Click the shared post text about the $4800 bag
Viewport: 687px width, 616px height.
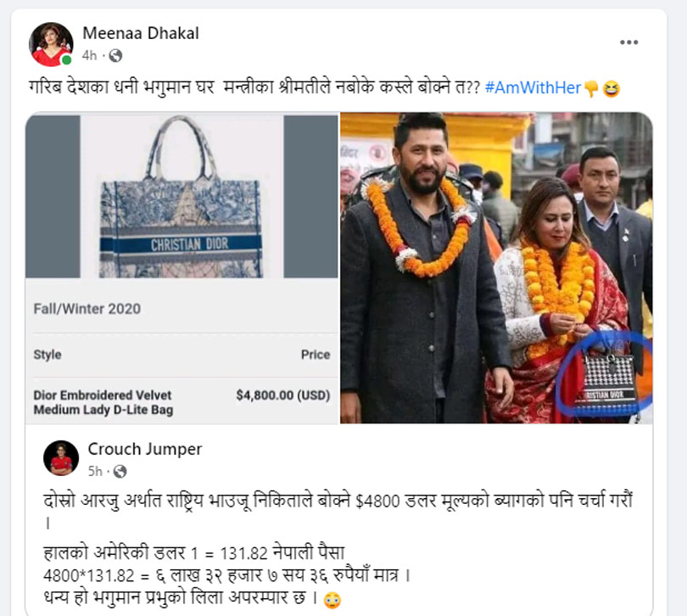click(338, 550)
